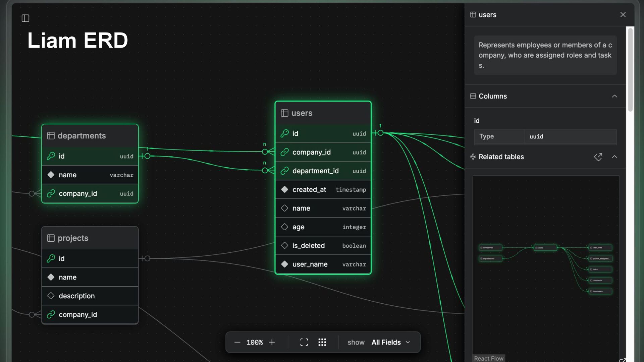Image resolution: width=644 pixels, height=362 pixels.
Task: Click the description column in projects table
Action: [77, 296]
